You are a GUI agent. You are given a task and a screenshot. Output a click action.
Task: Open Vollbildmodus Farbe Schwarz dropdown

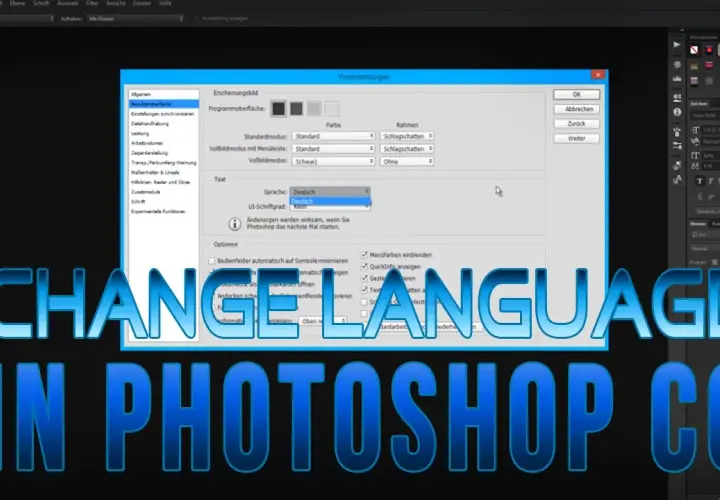point(333,162)
